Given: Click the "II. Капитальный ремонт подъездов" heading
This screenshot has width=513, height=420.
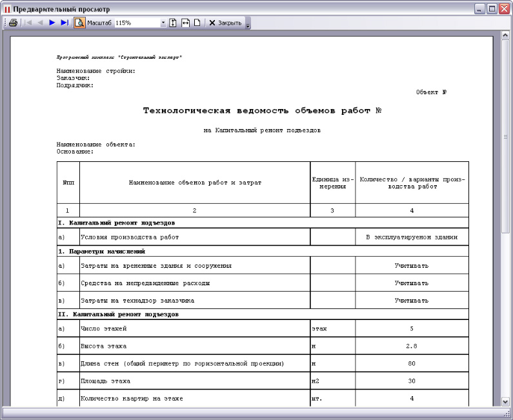Looking at the screenshot, I should tap(119, 314).
